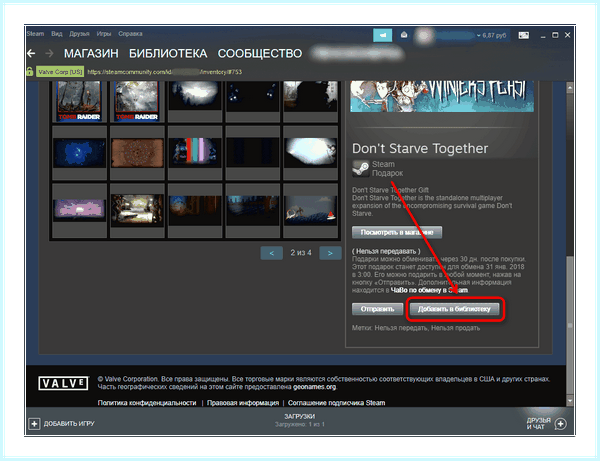The height and width of the screenshot is (461, 600).
Task: Open Правовая информация link
Action: pyautogui.click(x=243, y=403)
